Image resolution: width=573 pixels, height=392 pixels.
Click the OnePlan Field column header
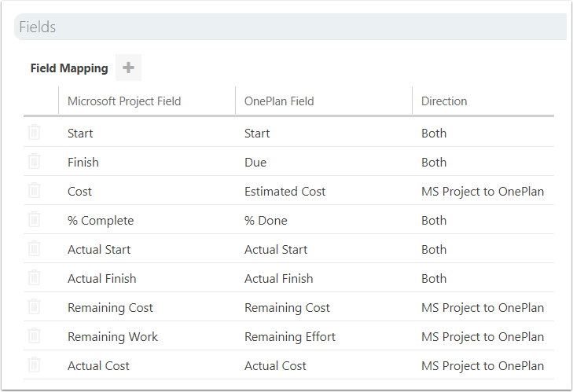coord(279,101)
